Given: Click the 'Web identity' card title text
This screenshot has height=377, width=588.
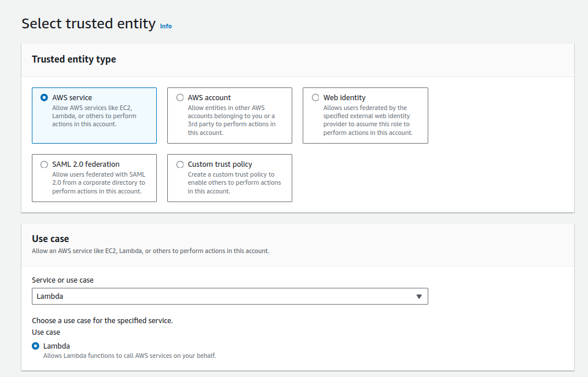Looking at the screenshot, I should (x=344, y=98).
